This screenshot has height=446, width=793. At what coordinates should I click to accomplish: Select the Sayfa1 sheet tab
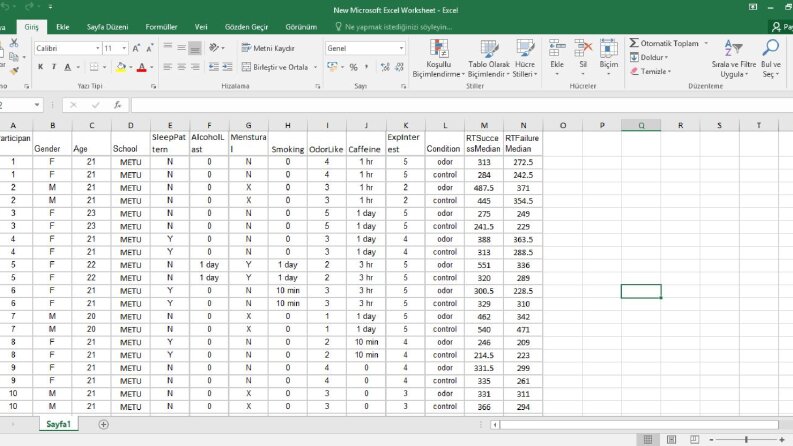coord(58,424)
